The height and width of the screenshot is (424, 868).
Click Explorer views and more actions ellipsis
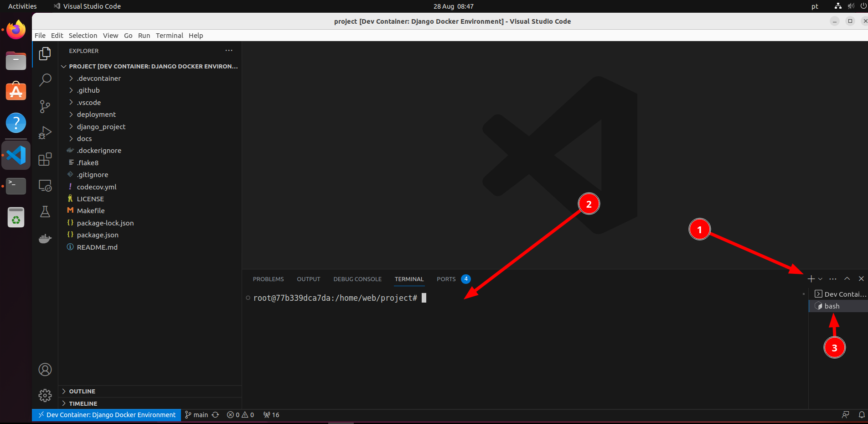[229, 51]
